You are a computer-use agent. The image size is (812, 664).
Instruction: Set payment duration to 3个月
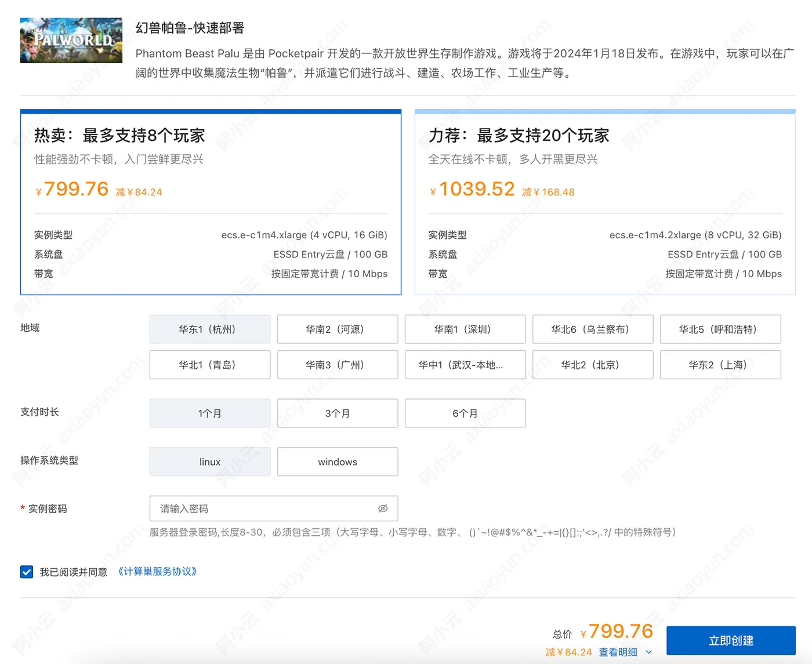click(338, 413)
